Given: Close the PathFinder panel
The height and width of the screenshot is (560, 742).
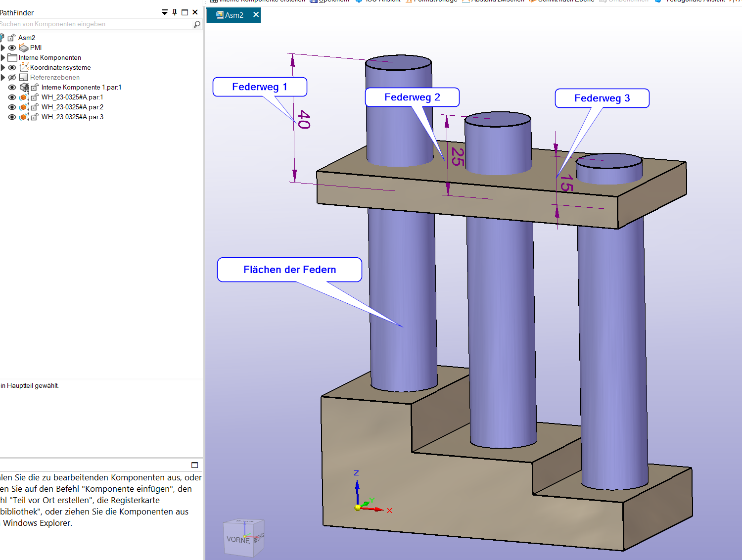Looking at the screenshot, I should coord(195,12).
